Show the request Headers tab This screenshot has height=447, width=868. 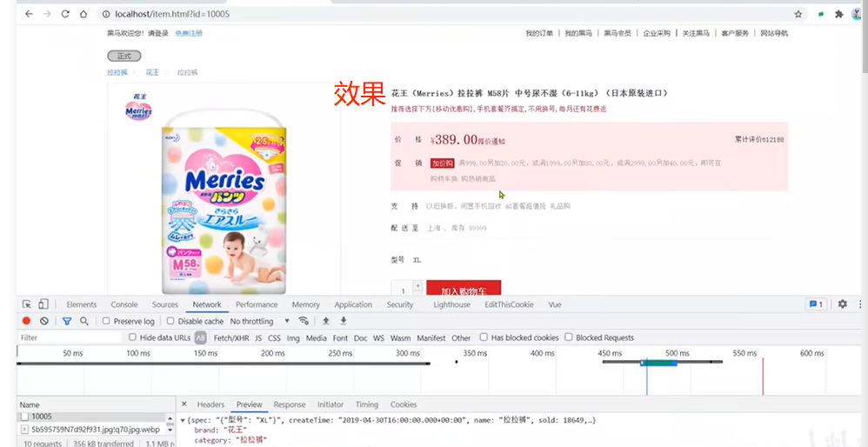[x=210, y=404]
